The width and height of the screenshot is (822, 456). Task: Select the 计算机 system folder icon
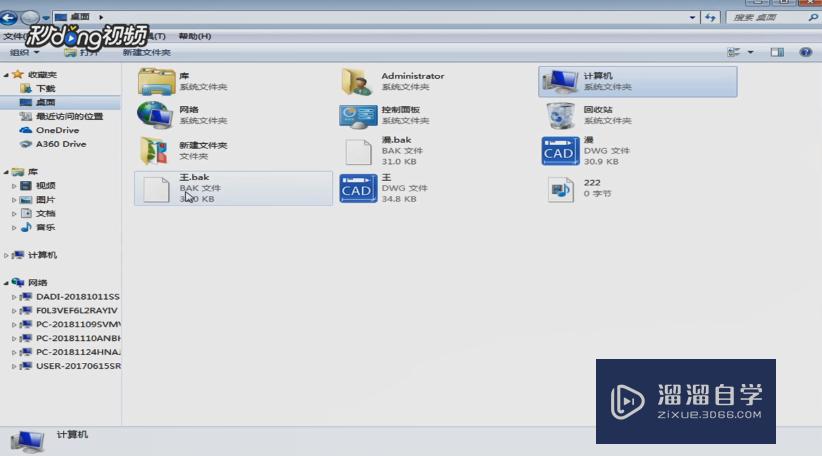click(560, 81)
